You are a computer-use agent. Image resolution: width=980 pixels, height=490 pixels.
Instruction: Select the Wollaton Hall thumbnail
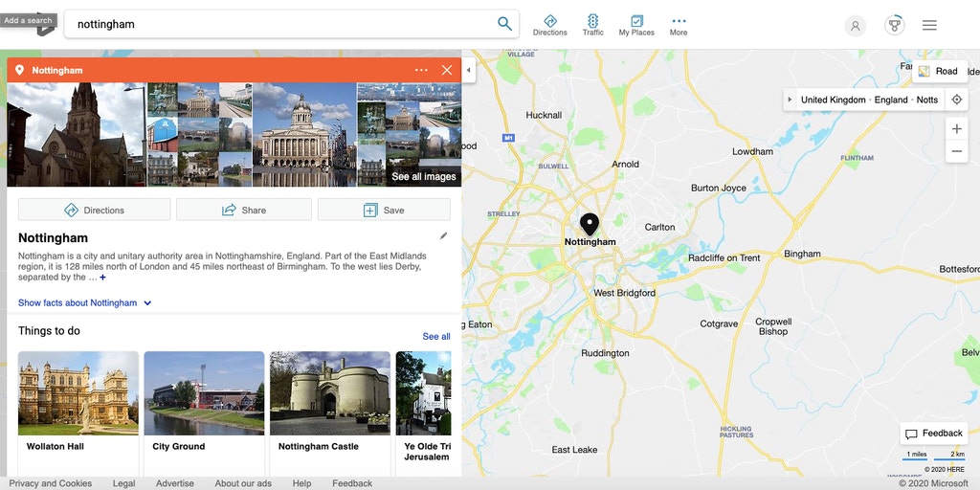click(78, 393)
